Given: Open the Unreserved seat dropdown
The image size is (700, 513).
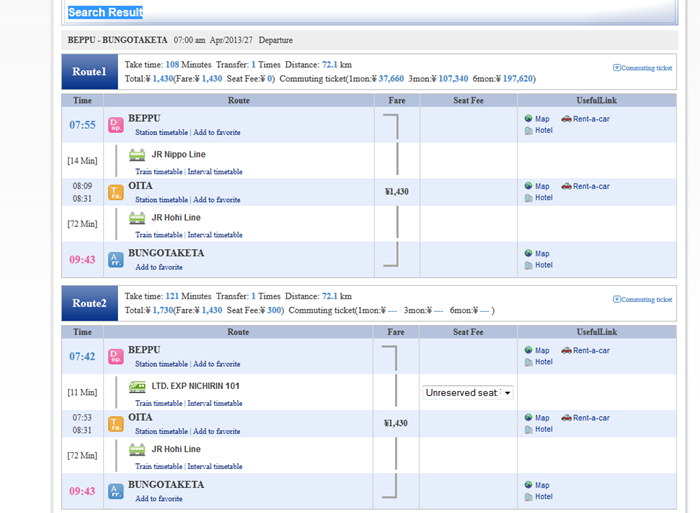Looking at the screenshot, I should pyautogui.click(x=467, y=392).
